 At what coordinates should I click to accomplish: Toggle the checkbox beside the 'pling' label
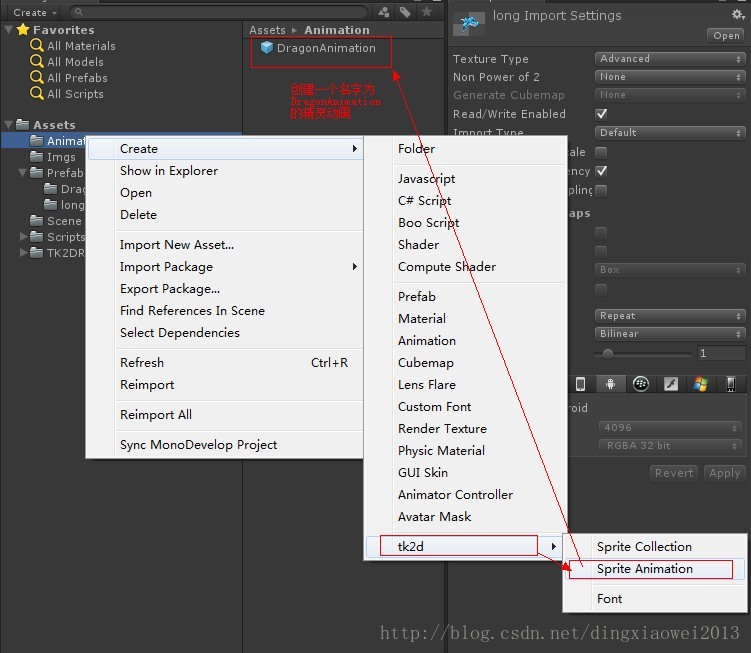601,191
